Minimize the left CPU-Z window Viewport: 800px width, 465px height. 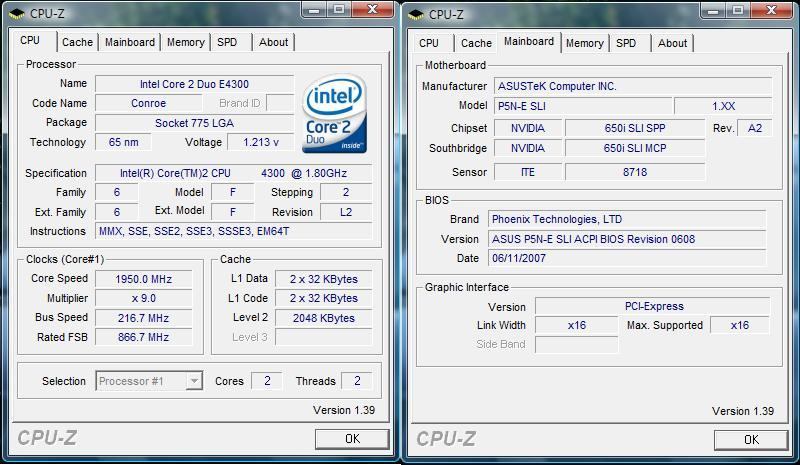(314, 10)
